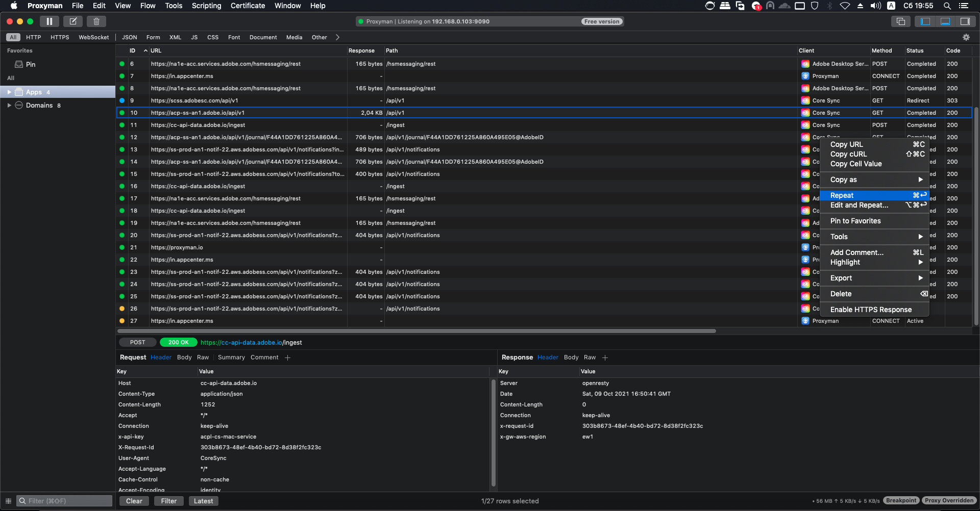Viewport: 980px width, 511px height.
Task: Click the Domains globe icon
Action: (19, 105)
